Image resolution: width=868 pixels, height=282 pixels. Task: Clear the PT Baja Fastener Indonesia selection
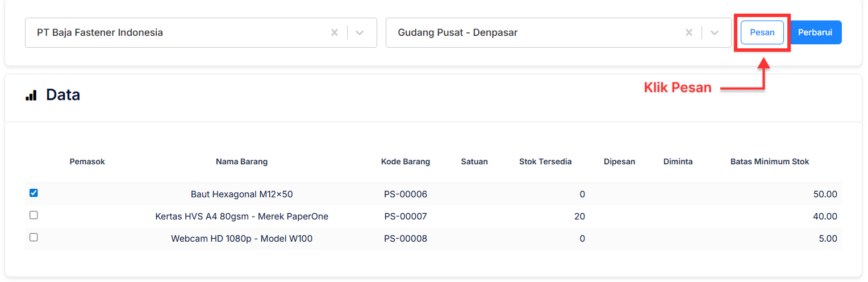pos(335,33)
